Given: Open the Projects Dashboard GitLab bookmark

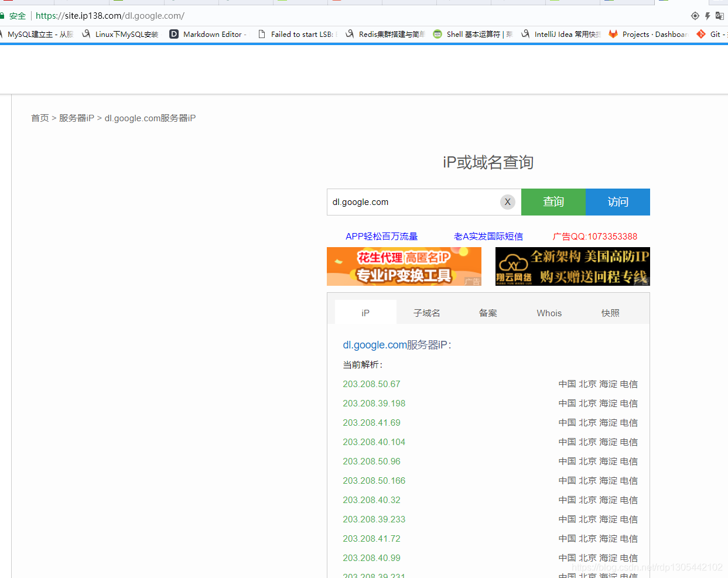Looking at the screenshot, I should (x=648, y=35).
